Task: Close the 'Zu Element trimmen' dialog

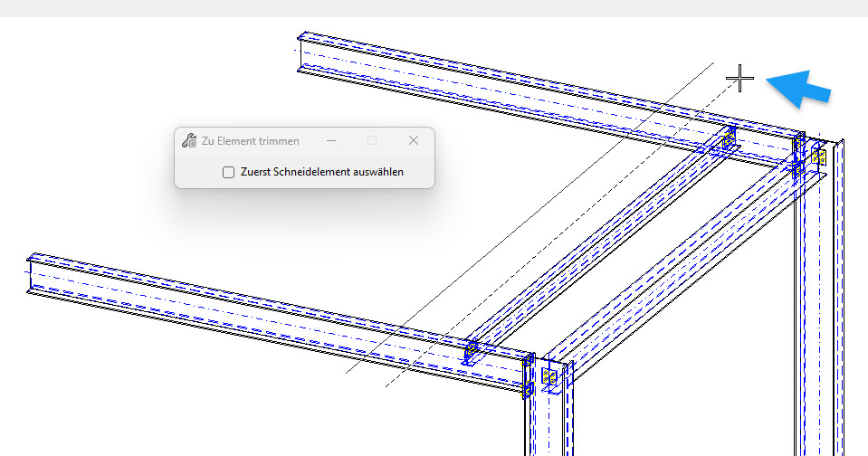Action: pos(414,140)
